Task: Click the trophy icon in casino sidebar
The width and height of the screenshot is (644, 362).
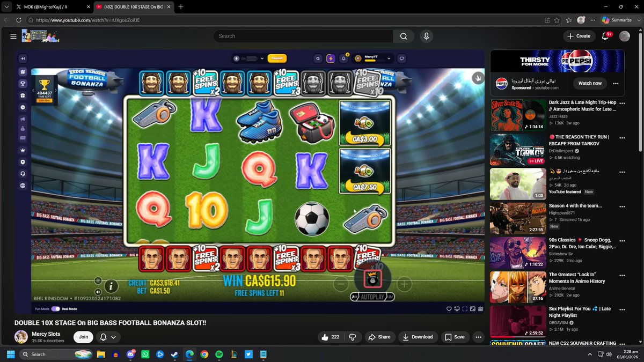Action: click(23, 84)
